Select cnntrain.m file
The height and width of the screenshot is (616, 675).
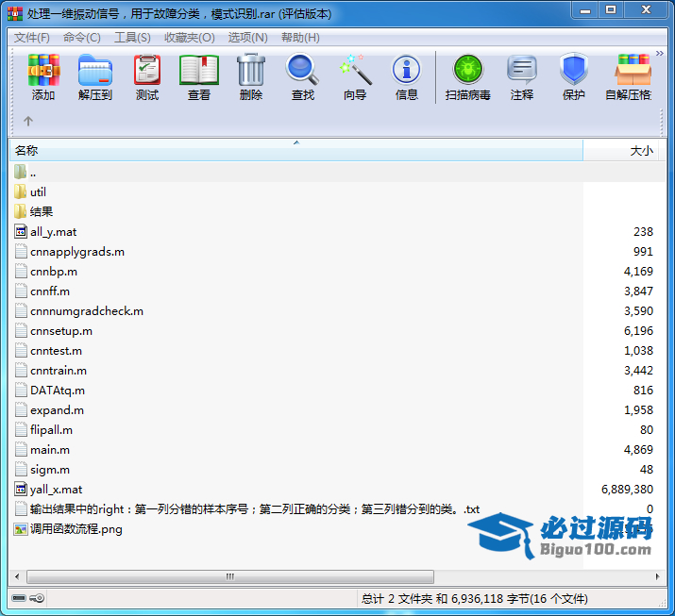click(x=59, y=371)
